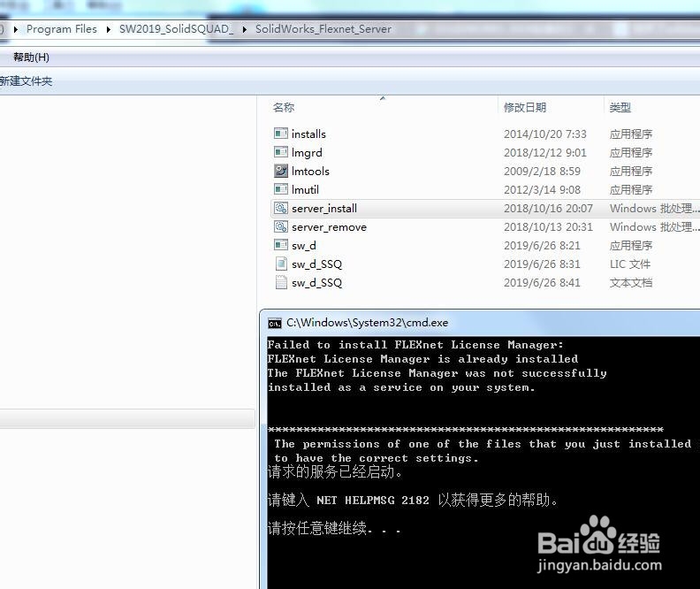Click the sw_d_SSQ text document icon
The width and height of the screenshot is (700, 589).
point(281,283)
